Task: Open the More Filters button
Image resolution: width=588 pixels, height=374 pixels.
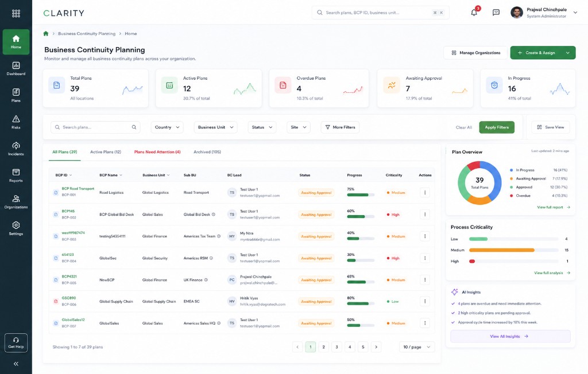Action: coord(340,127)
